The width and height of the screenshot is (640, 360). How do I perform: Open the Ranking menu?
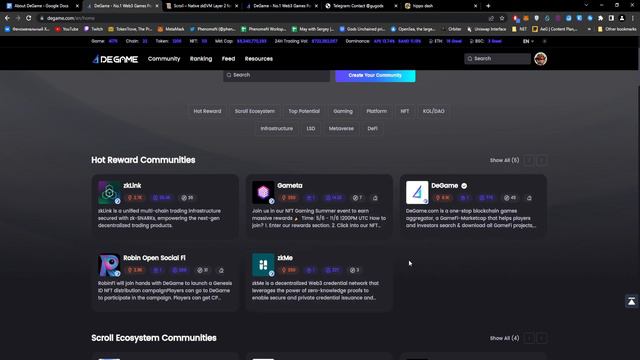point(201,59)
